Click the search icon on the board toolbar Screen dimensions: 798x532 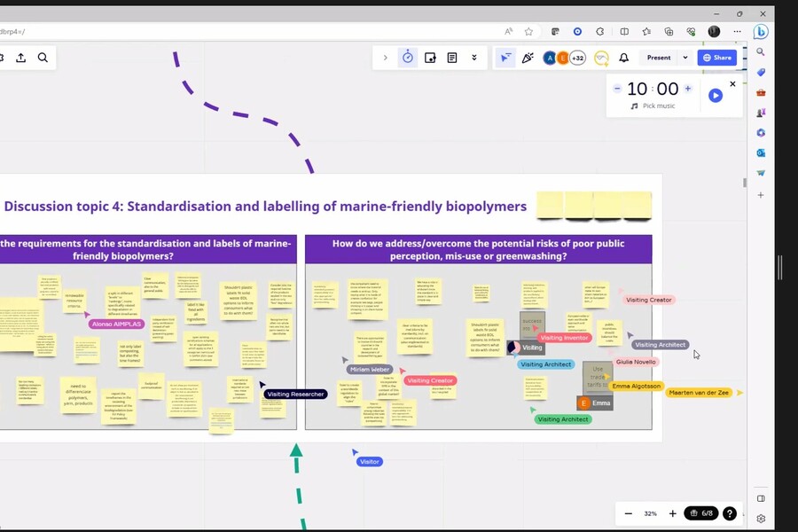(43, 58)
